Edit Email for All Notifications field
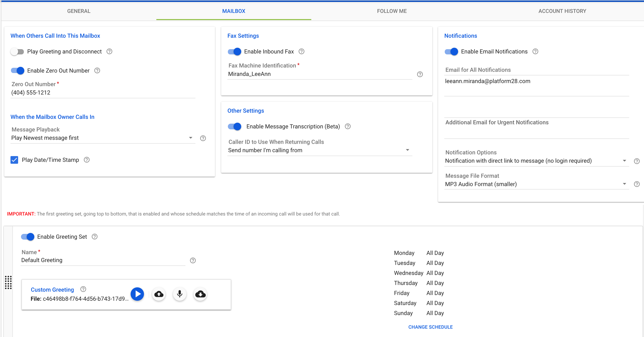This screenshot has width=644, height=337. coord(537,85)
